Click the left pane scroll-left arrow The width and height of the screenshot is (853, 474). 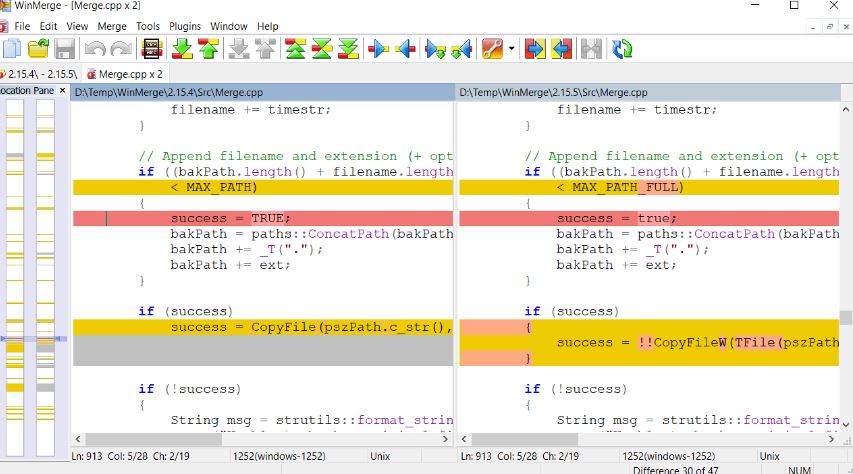click(x=78, y=439)
